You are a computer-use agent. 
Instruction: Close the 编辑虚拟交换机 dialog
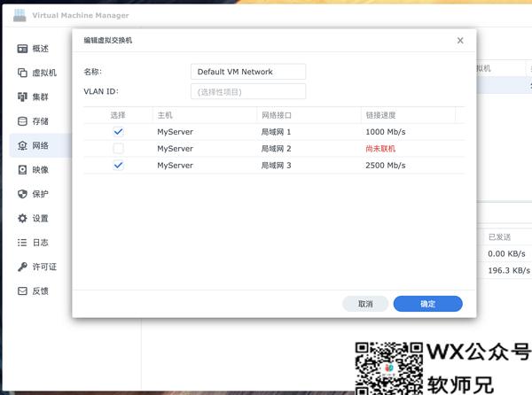tap(460, 41)
